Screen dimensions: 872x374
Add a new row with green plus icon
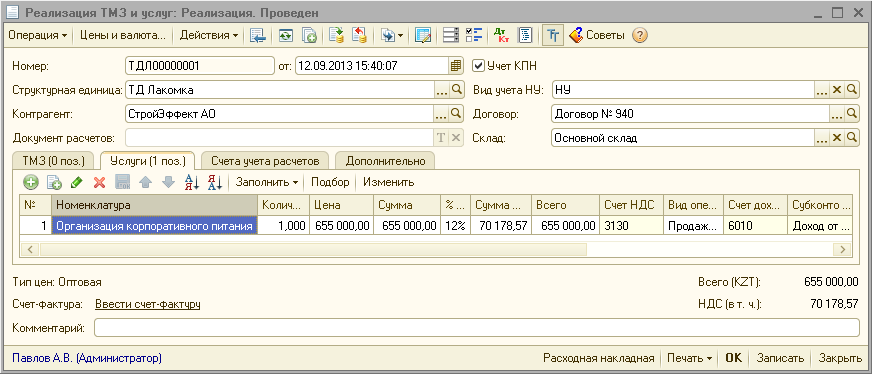tap(30, 182)
